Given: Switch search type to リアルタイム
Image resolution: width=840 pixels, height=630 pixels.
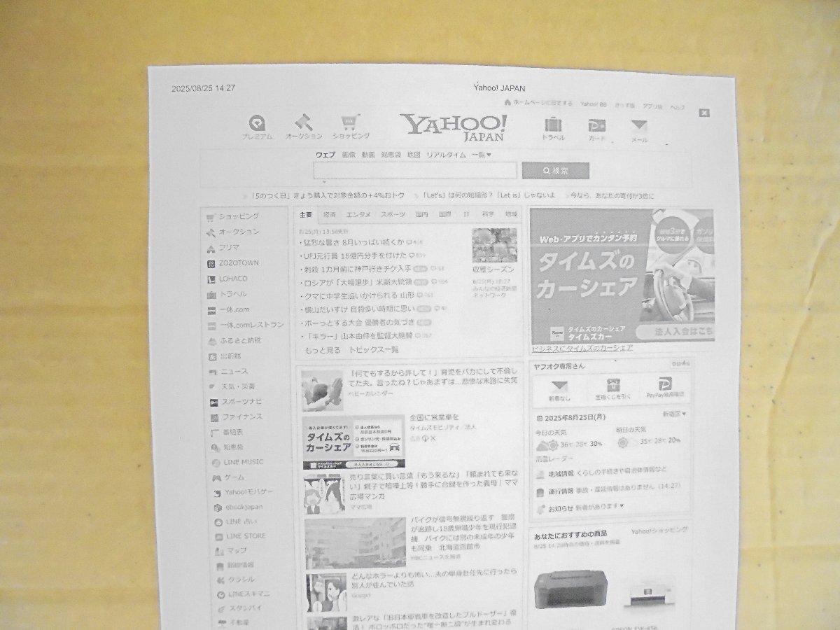Looking at the screenshot, I should click(446, 155).
